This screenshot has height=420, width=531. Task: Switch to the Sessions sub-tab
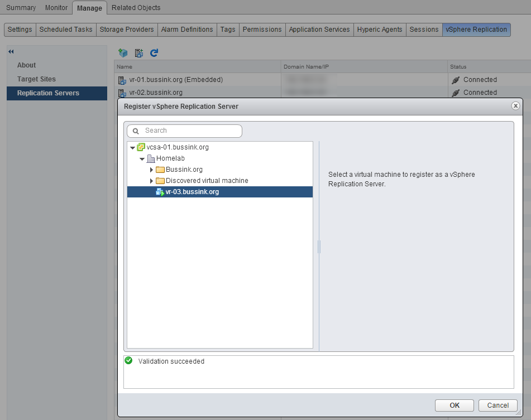point(424,30)
